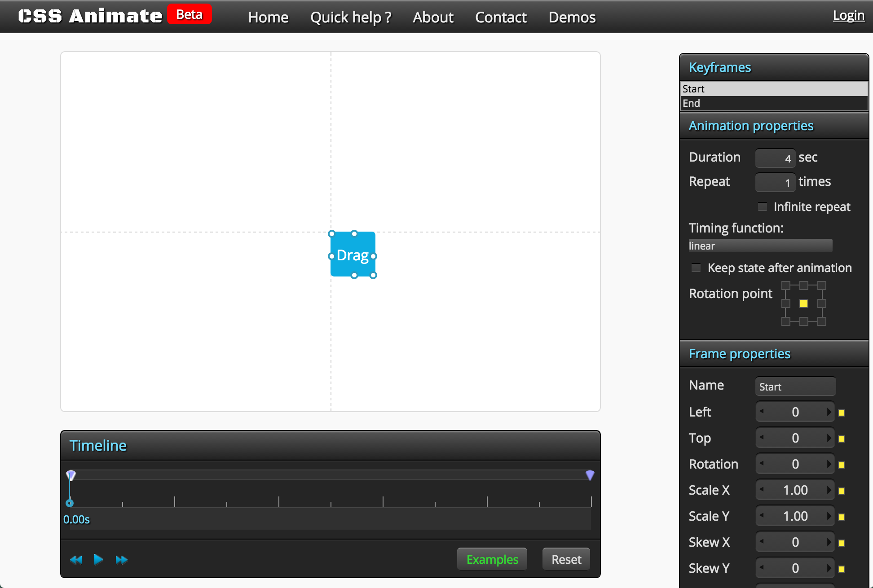Toggle the yellow indicator next to Top
Viewport: 873px width, 588px height.
[x=842, y=438]
